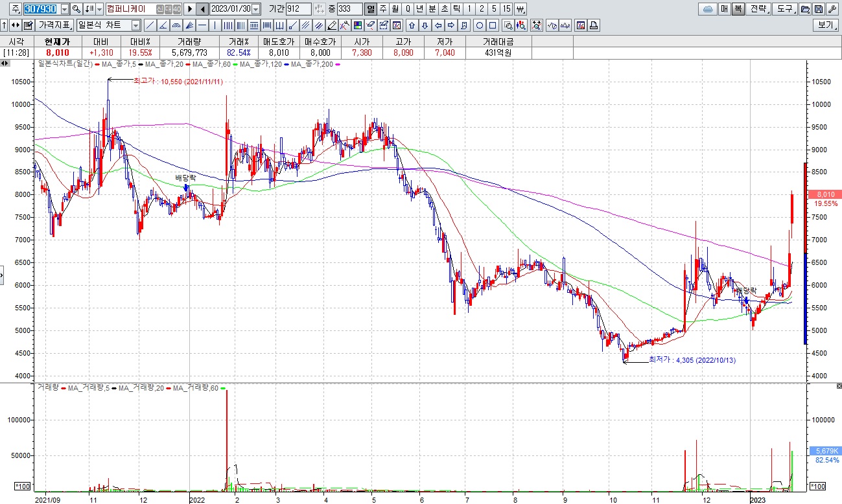Image resolution: width=842 pixels, height=504 pixels.
Task: Click the stock list sort icon
Action: coord(89,9)
